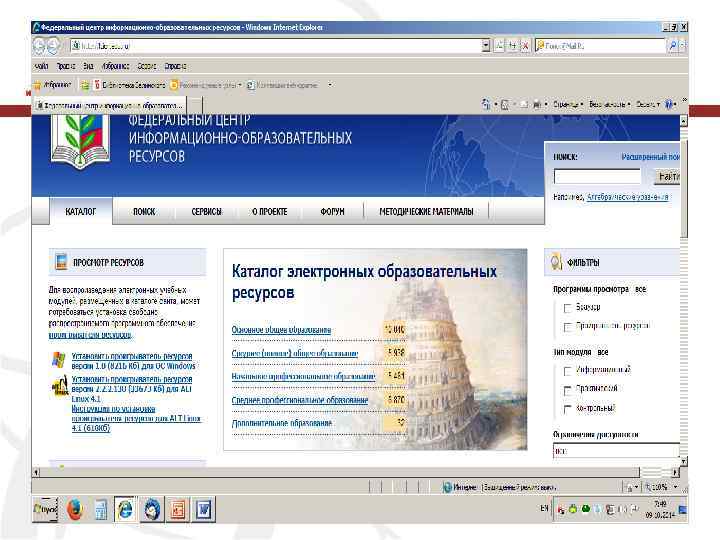Viewport: 720px width, 540px height.
Task: Click the Просмотр ресурсов panel icon
Action: [61, 262]
